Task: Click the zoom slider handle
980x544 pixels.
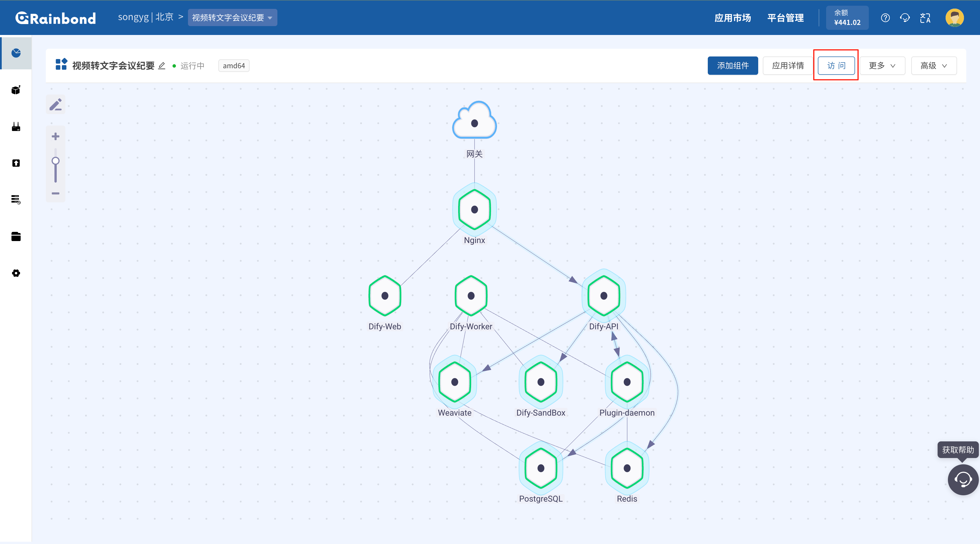Action: [x=56, y=161]
